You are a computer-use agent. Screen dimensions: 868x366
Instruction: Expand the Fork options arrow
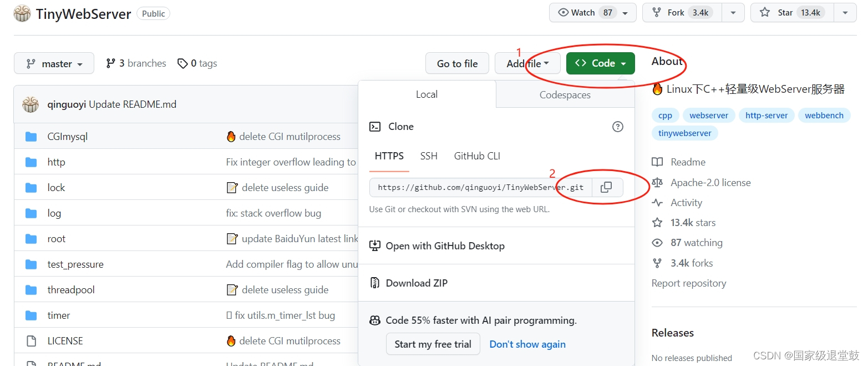pos(733,13)
